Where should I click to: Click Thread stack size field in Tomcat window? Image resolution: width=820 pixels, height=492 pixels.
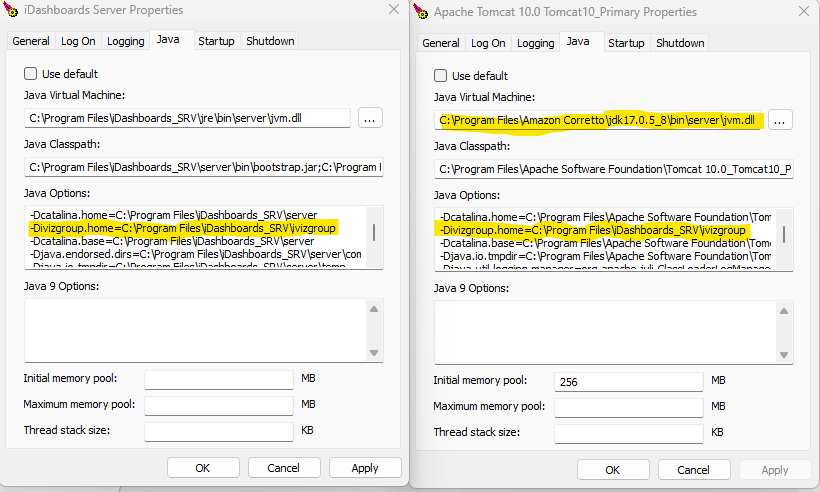(x=629, y=434)
